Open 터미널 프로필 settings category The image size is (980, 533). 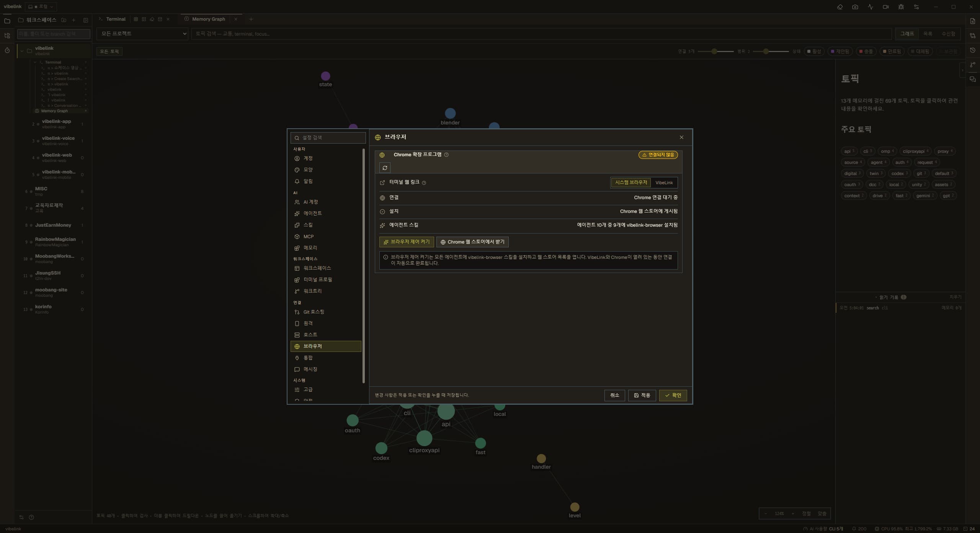326,280
